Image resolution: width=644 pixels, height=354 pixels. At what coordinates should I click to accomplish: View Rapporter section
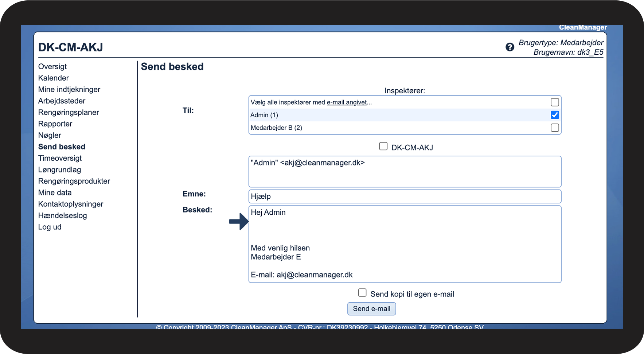pyautogui.click(x=55, y=124)
